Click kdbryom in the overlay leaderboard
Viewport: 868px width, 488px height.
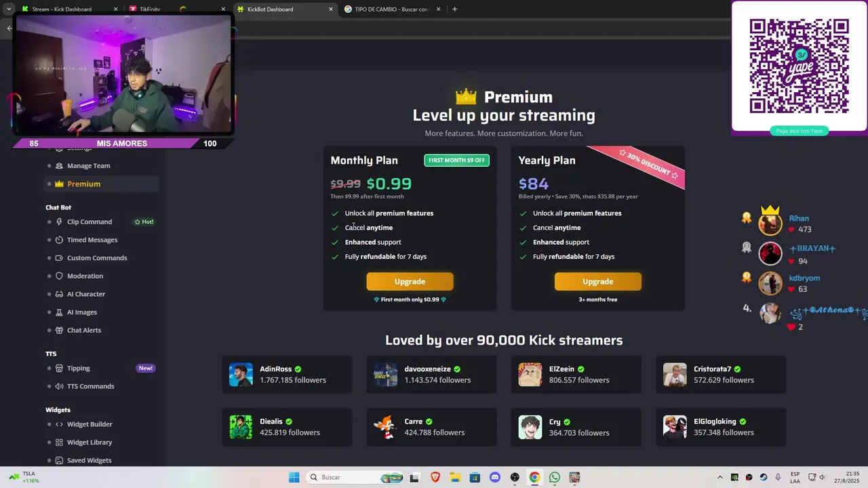point(804,278)
